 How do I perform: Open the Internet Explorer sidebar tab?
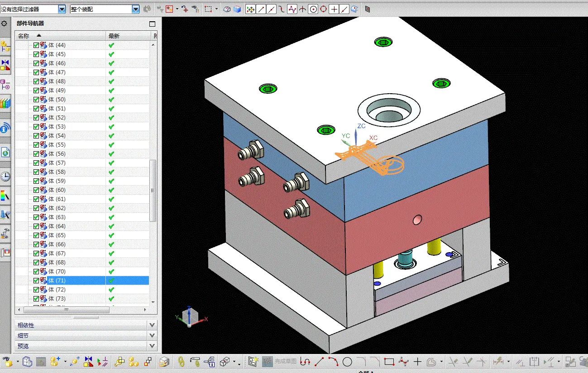[5, 152]
